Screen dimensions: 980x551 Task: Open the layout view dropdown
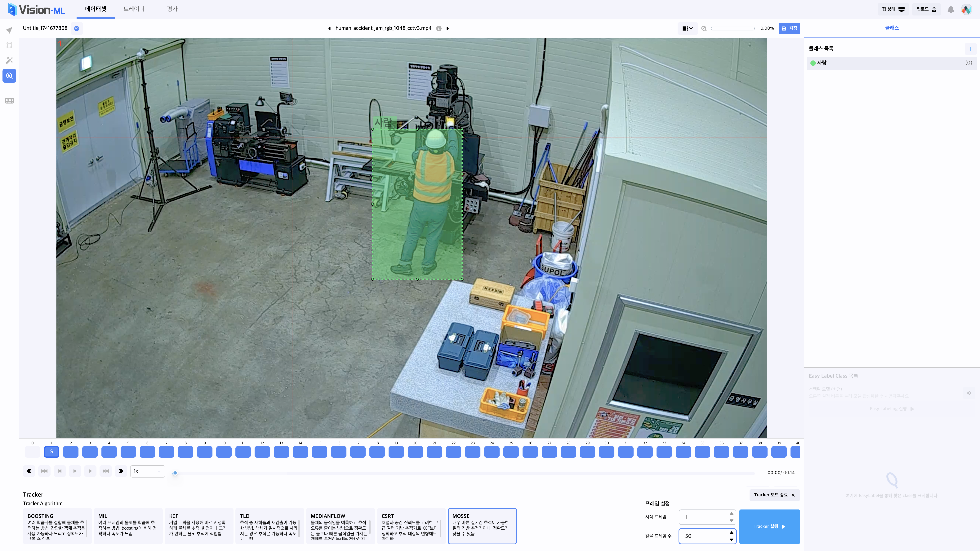pos(687,29)
